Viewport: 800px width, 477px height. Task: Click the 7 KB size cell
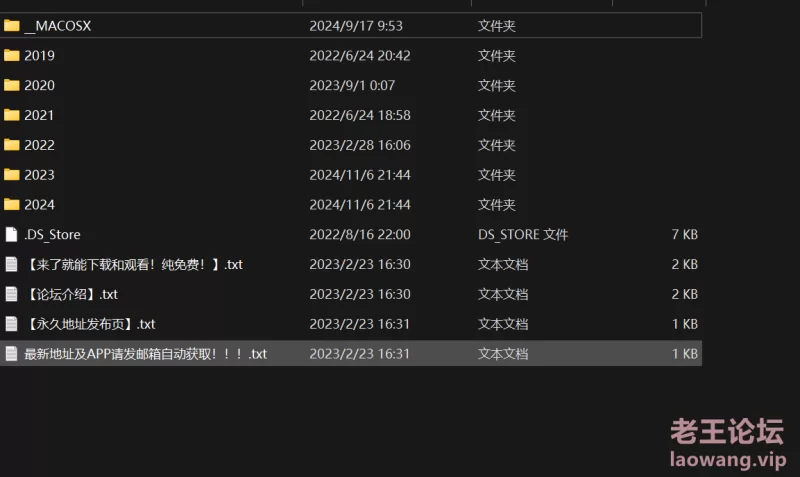pos(685,235)
